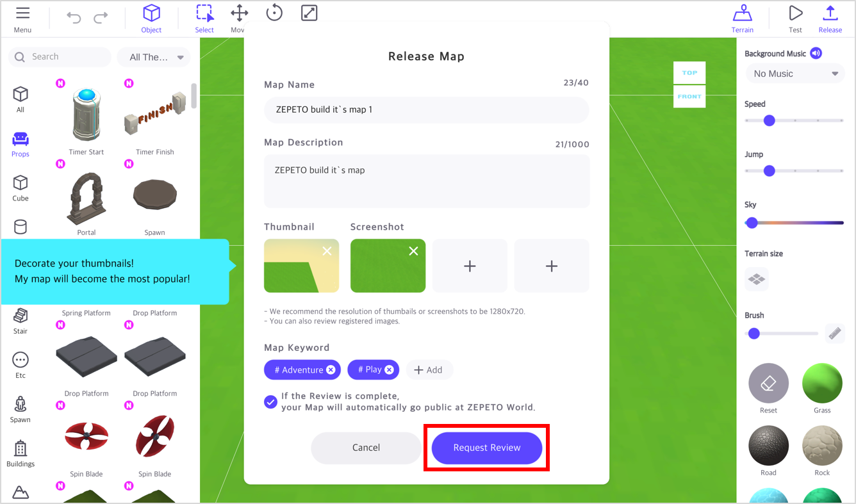This screenshot has height=504, width=856.
Task: Expand the All Themes dropdown
Action: coord(154,57)
